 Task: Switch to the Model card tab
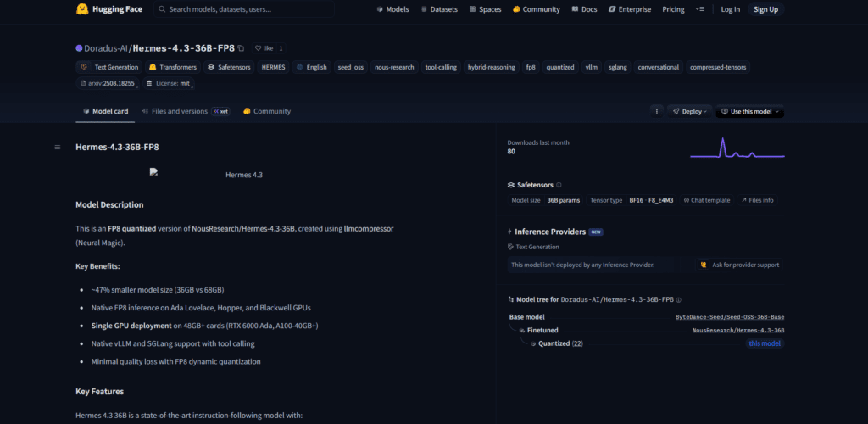click(x=105, y=111)
